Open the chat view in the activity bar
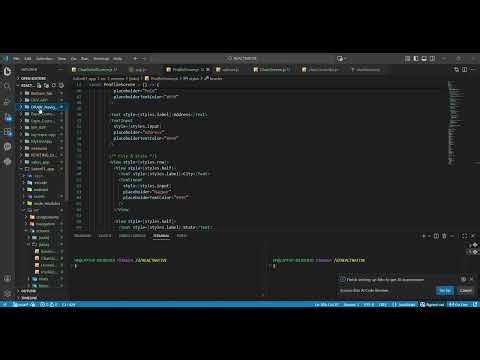 (7, 147)
